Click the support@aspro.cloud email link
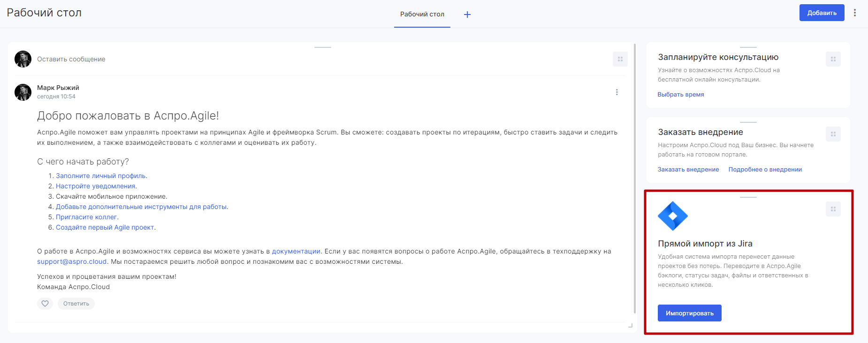 click(72, 261)
